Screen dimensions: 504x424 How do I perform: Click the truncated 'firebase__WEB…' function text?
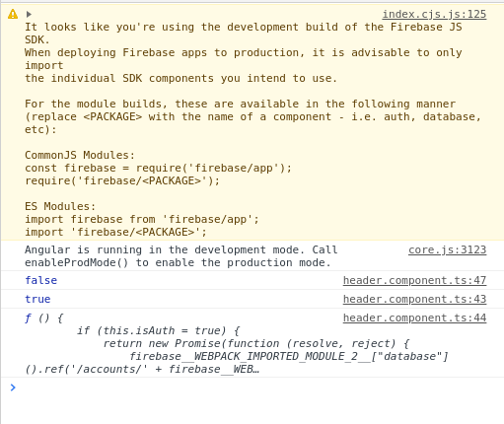[x=214, y=370]
